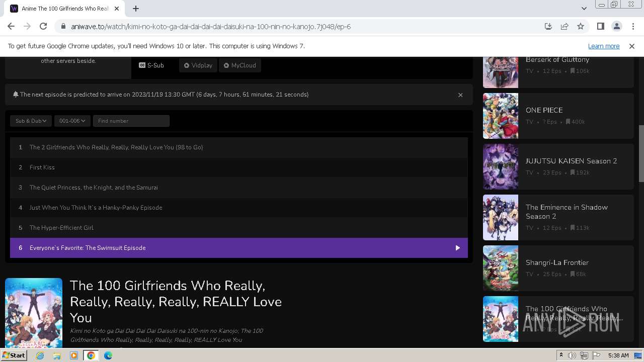Play episode 1 The 2 Girlfriends
The image size is (644, 362).
coord(239,147)
